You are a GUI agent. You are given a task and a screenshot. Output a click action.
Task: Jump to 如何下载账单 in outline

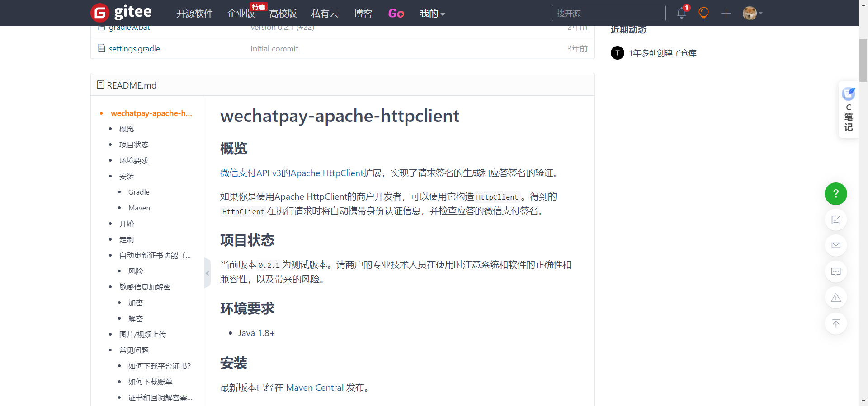tap(150, 382)
